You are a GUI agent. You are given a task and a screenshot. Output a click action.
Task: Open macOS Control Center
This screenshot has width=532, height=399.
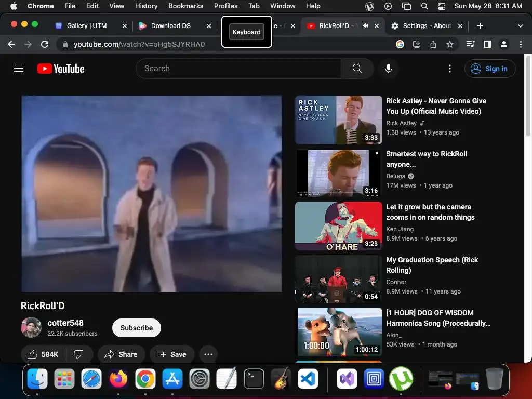[x=442, y=6]
